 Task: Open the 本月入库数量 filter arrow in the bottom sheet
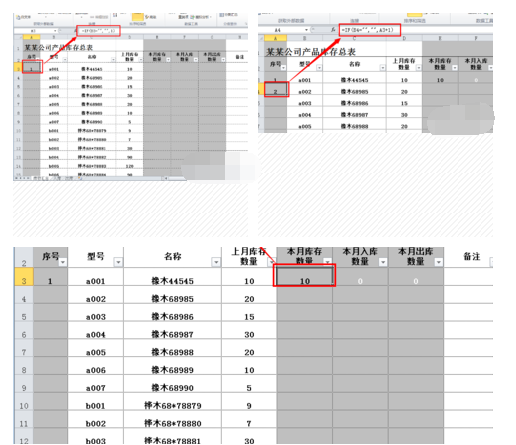(x=383, y=262)
